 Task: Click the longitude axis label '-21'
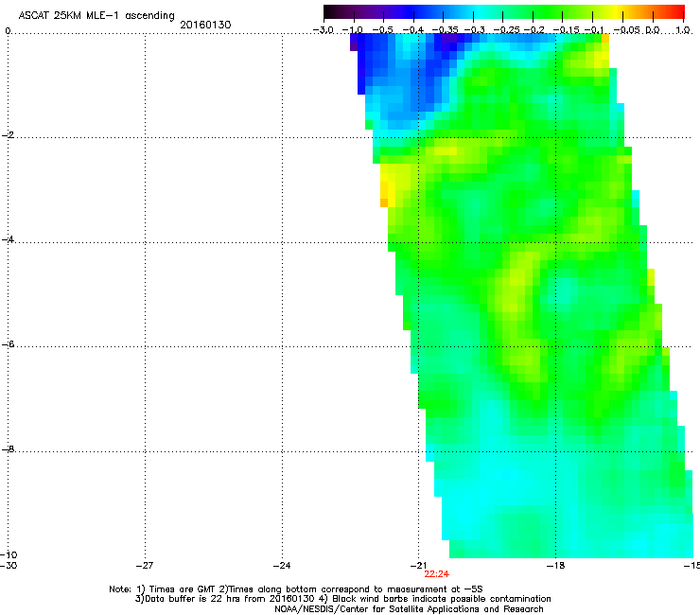418,566
